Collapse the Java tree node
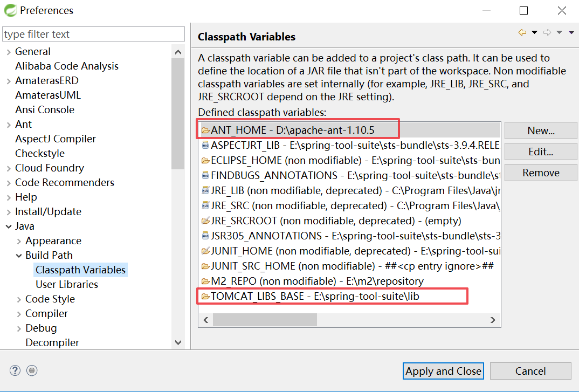This screenshot has height=392, width=579. 9,226
